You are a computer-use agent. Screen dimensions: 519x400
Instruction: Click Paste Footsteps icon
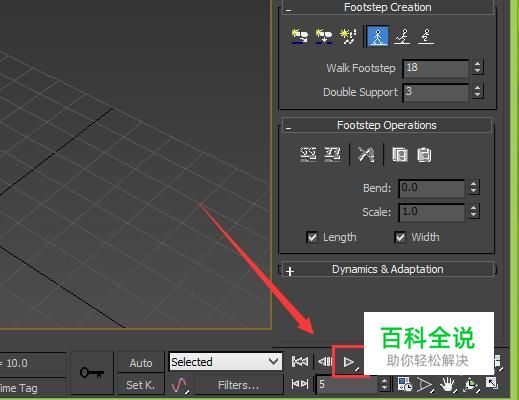424,154
